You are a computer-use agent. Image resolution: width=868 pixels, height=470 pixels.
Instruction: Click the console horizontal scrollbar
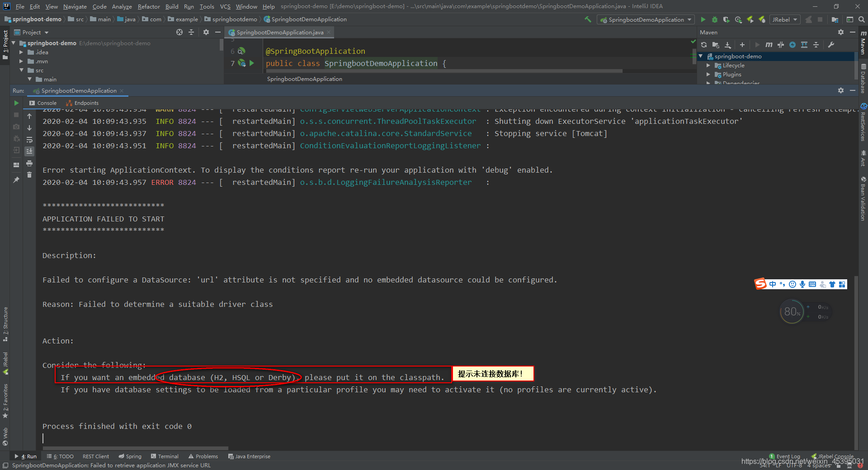(136, 448)
